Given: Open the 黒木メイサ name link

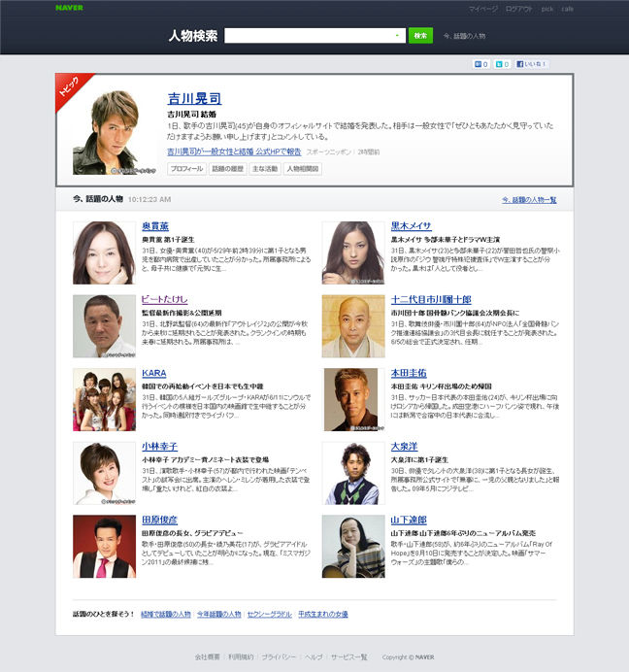Looking at the screenshot, I should coord(411,226).
